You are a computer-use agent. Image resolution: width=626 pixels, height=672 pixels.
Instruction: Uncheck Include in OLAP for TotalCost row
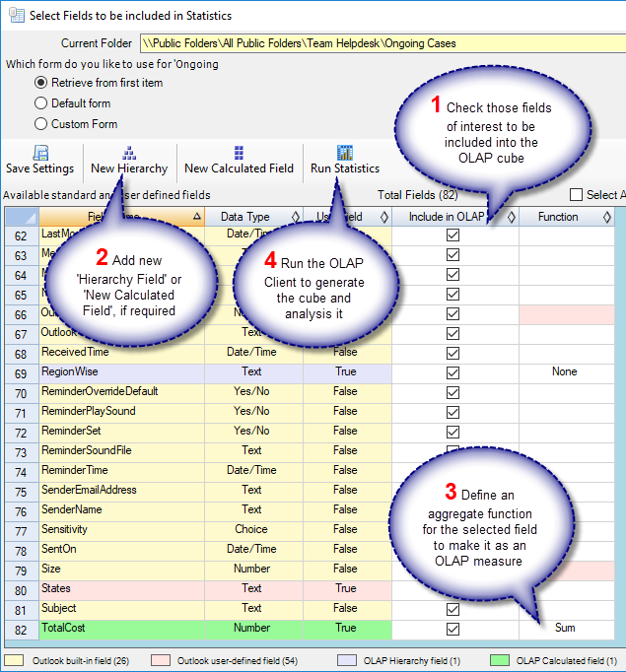(x=452, y=629)
